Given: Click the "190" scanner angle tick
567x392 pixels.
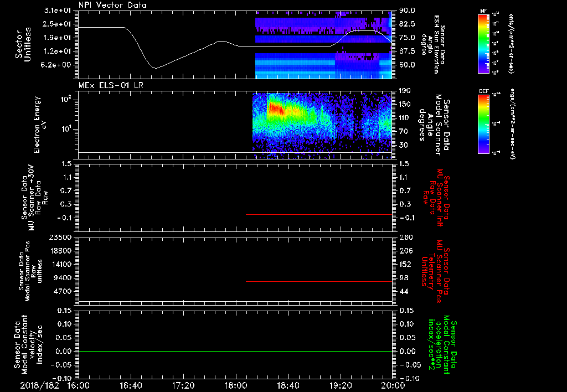Looking at the screenshot, I should [x=405, y=91].
